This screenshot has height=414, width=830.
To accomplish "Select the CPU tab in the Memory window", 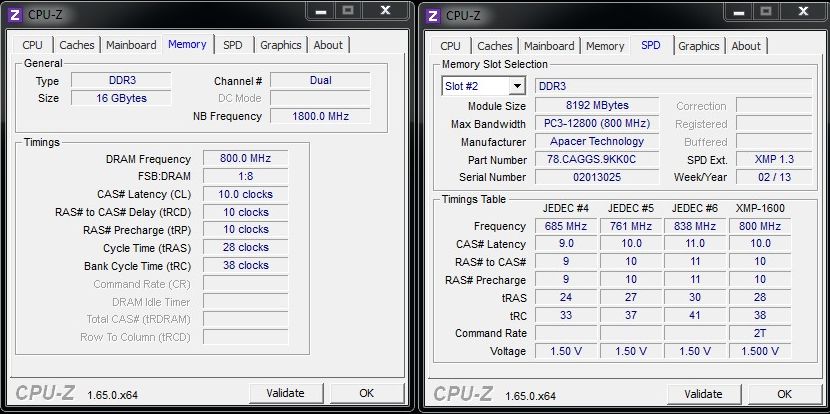I will coord(33,45).
